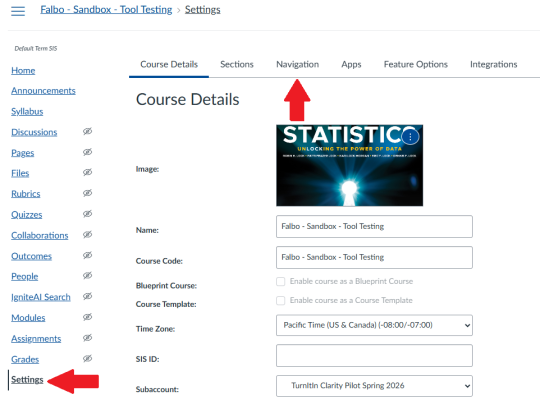
Task: Open the Rubrics link
Action: [x=25, y=194]
